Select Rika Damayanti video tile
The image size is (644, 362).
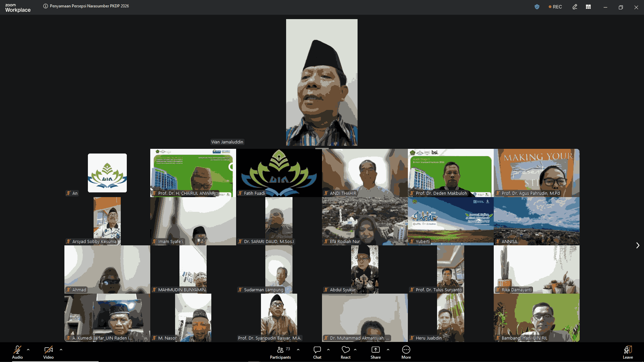(x=537, y=269)
